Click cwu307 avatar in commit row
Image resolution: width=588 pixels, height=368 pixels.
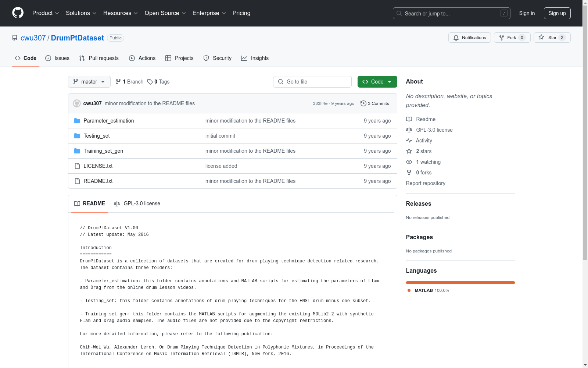tap(77, 103)
